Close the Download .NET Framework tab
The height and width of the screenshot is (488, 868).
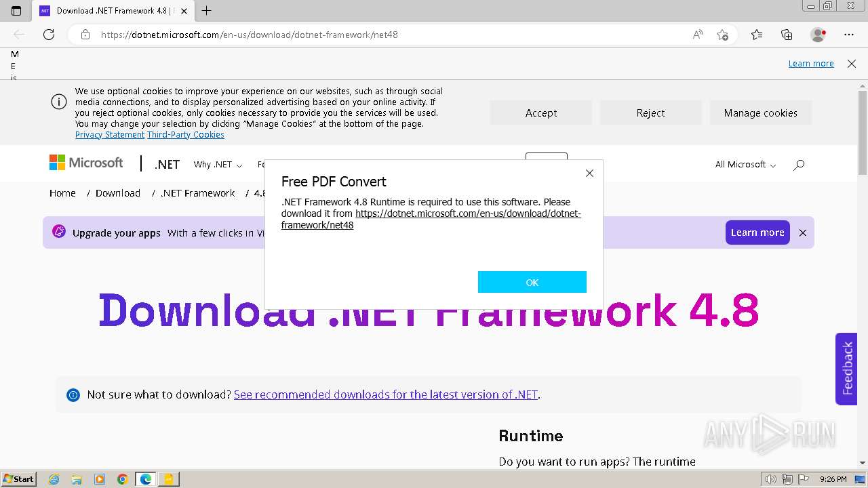(x=184, y=11)
